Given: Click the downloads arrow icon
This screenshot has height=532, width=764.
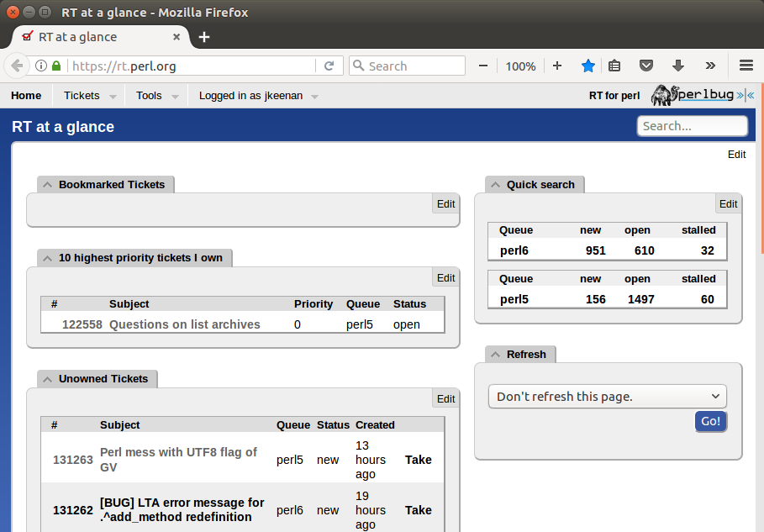Looking at the screenshot, I should 678,66.
